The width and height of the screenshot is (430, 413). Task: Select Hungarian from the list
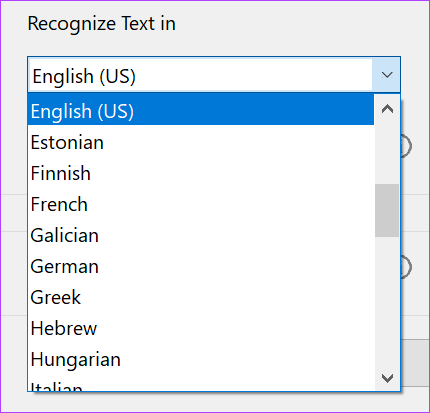201,359
